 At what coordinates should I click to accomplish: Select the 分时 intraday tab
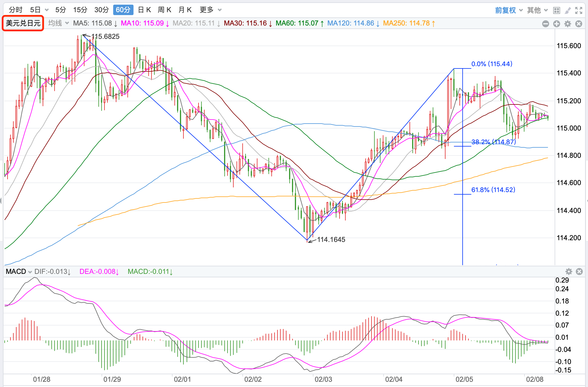(x=15, y=10)
